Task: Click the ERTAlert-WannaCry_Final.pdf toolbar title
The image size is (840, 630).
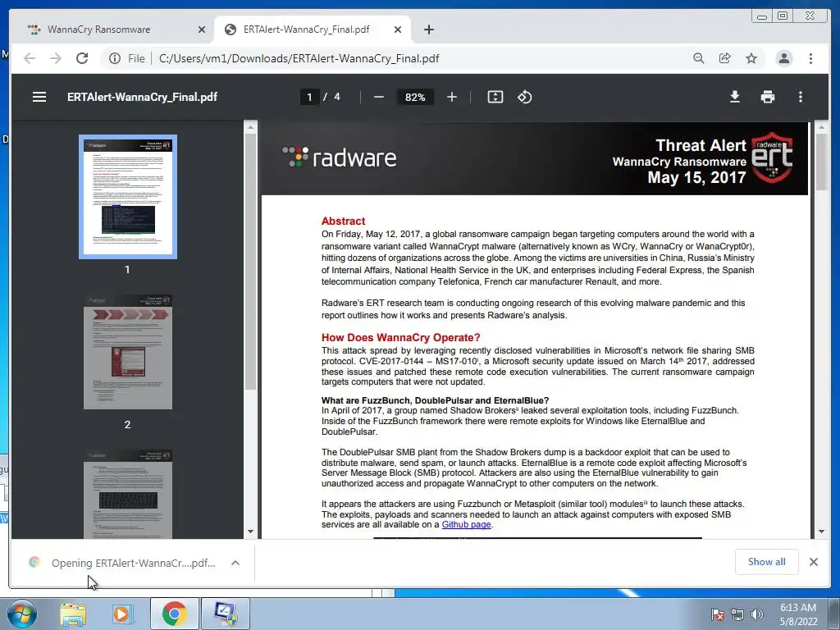Action: [x=142, y=97]
